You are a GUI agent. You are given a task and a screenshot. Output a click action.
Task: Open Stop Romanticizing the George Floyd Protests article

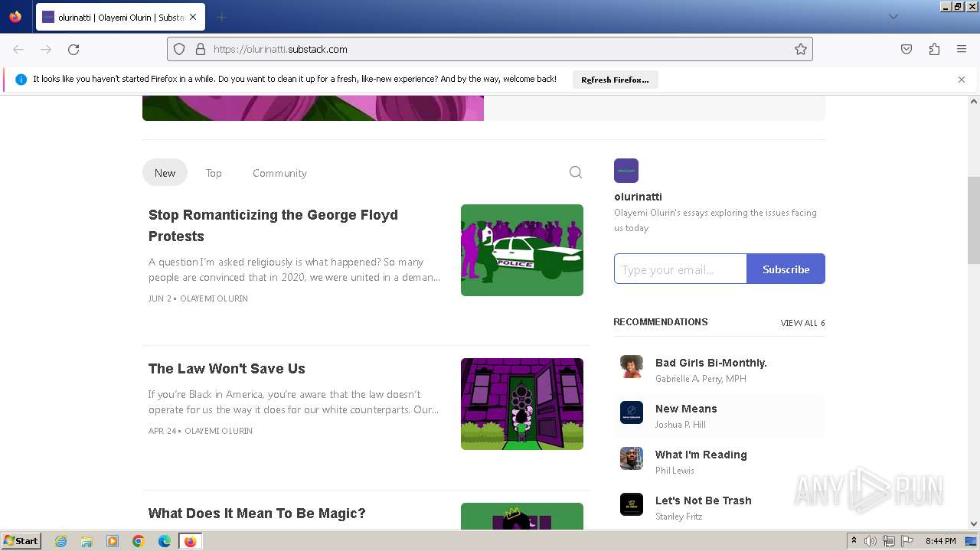click(273, 226)
